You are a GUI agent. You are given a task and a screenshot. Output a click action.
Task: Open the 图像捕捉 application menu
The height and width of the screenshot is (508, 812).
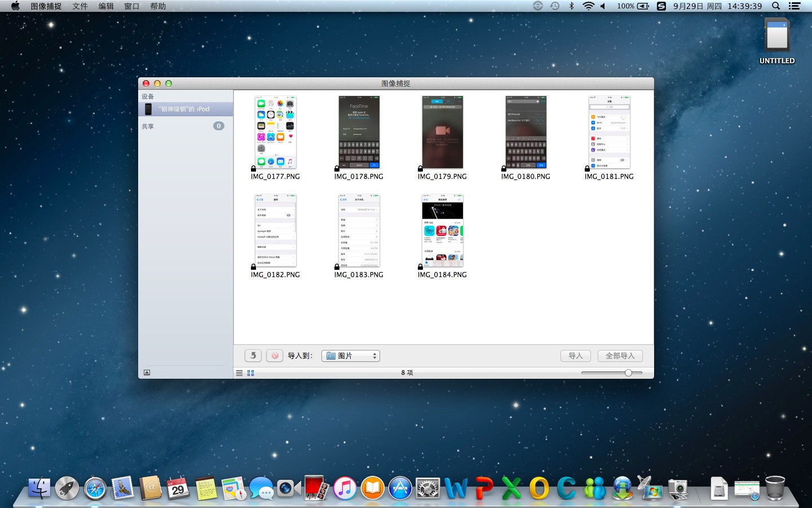click(x=46, y=6)
